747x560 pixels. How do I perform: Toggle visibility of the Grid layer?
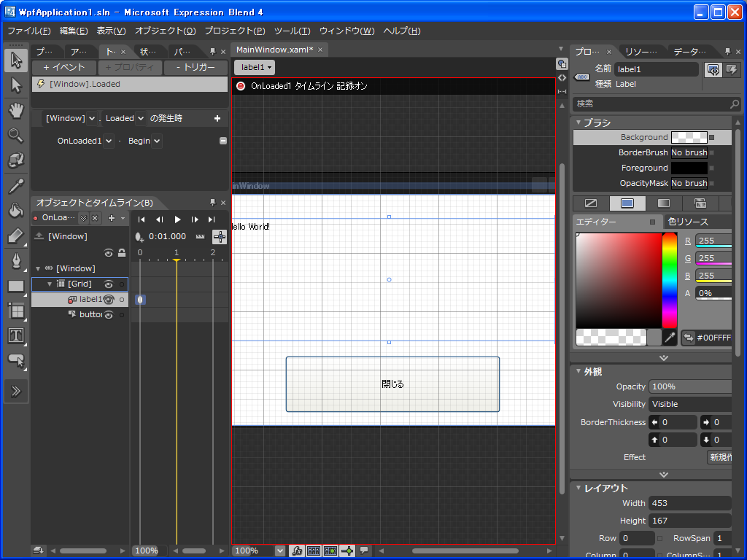click(109, 284)
